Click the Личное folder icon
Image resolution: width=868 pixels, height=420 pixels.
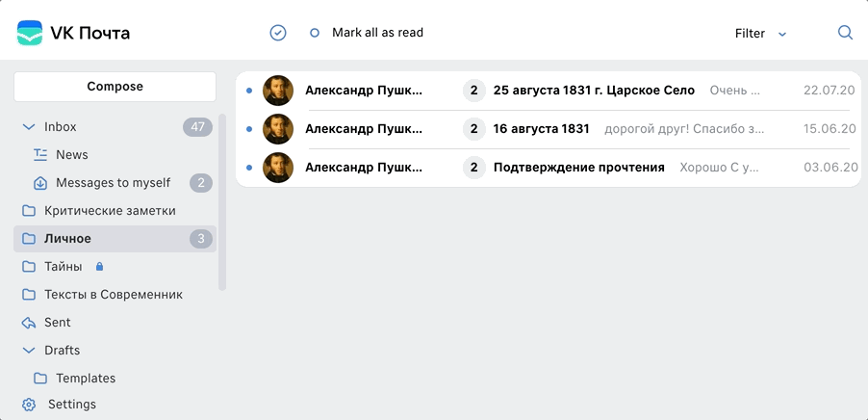tap(28, 239)
